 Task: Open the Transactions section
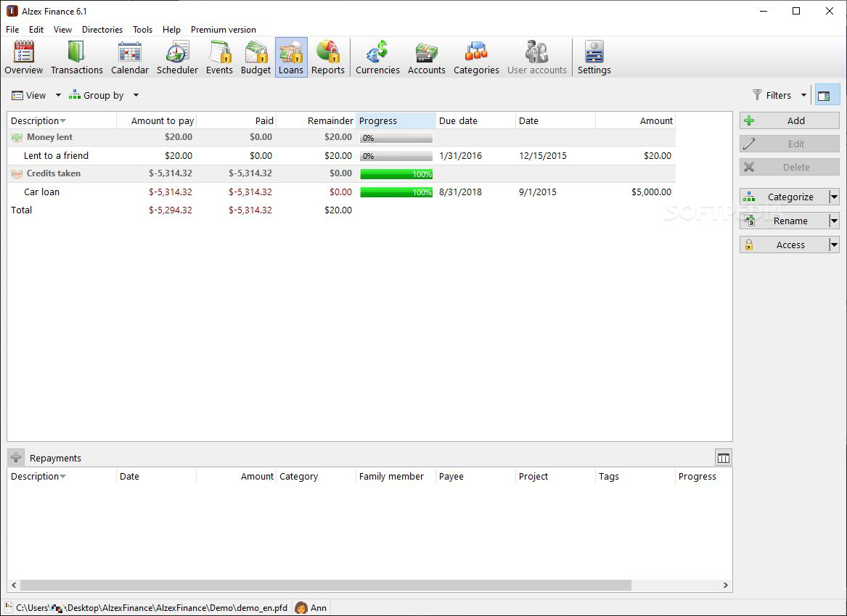point(77,57)
